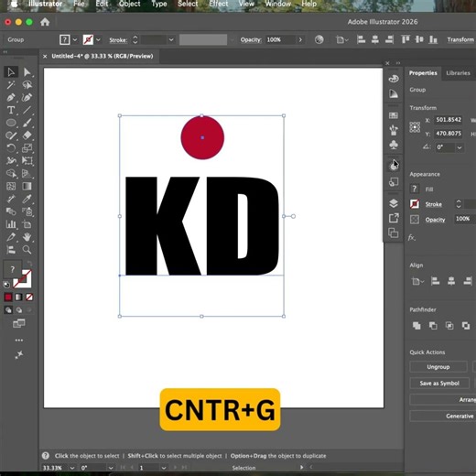Select the Line Segment tool
This screenshot has height=476, width=476.
click(27, 110)
